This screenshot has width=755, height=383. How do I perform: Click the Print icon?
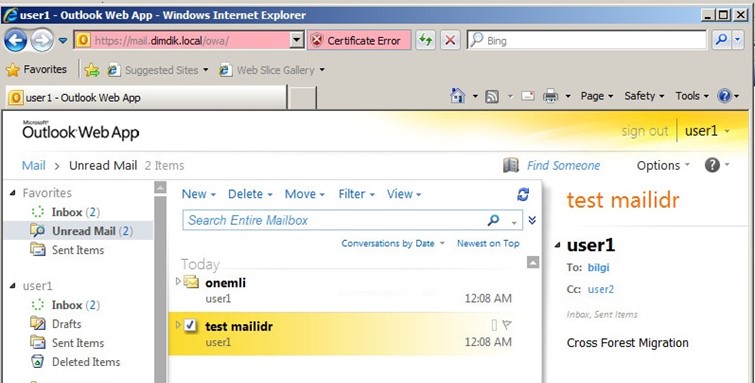click(x=550, y=96)
